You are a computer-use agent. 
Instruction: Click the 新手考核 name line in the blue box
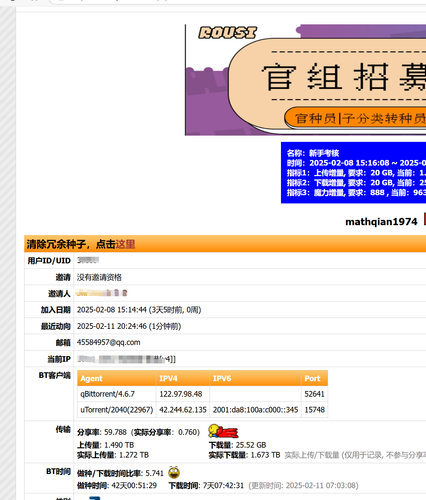tap(313, 153)
